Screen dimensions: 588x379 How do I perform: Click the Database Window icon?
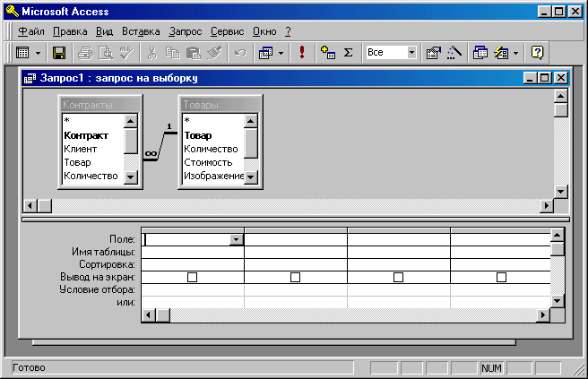pos(480,53)
